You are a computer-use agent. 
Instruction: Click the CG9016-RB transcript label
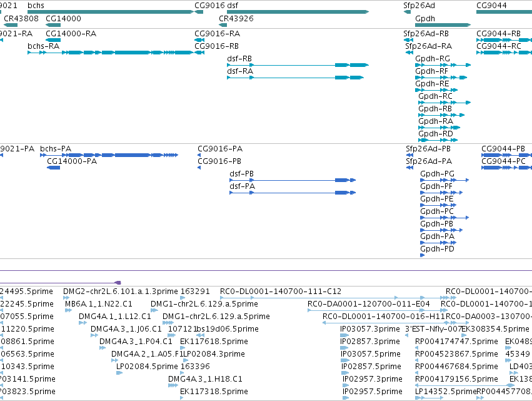pos(216,46)
